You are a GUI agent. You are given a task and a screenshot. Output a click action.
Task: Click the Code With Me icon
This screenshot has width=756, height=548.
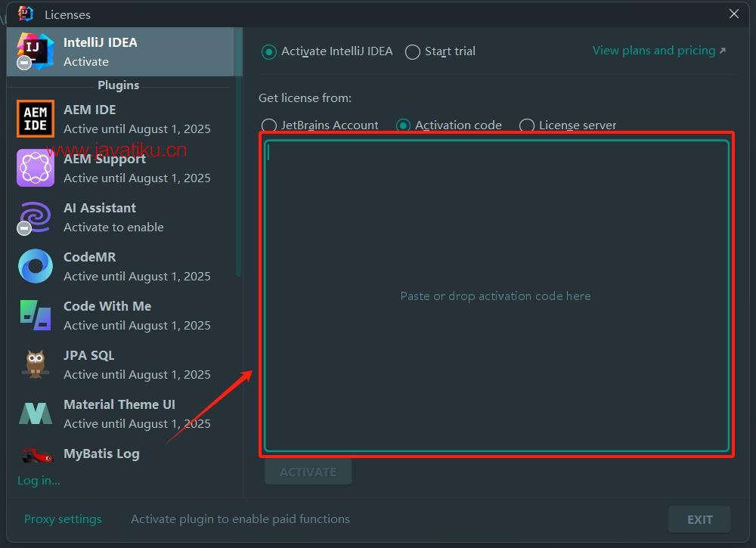36,315
